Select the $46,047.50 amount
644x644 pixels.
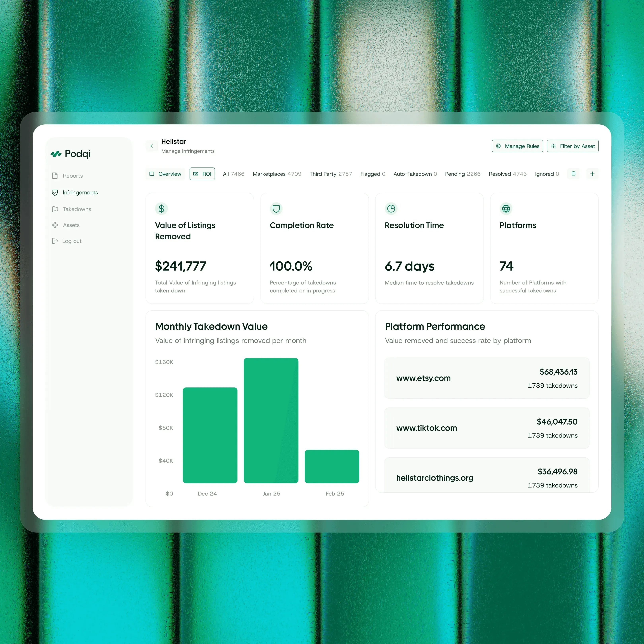pos(557,422)
